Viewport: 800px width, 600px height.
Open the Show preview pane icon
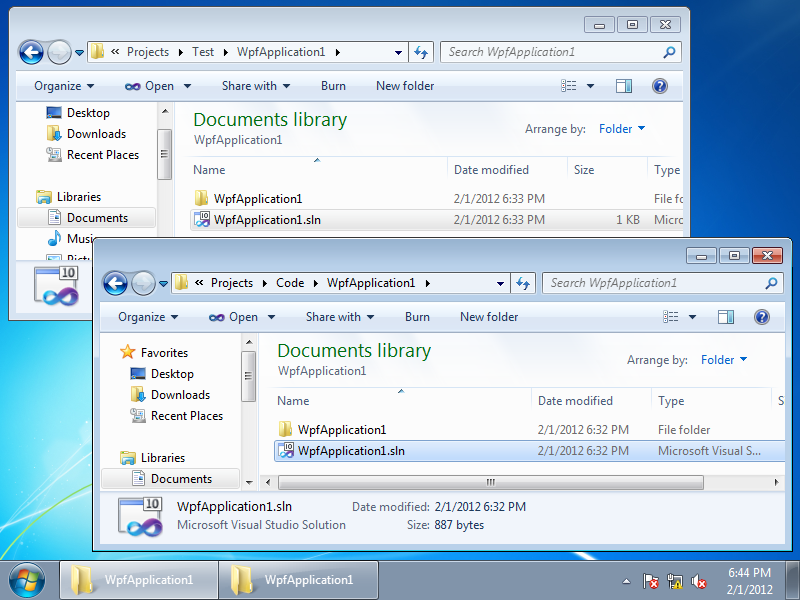(726, 317)
